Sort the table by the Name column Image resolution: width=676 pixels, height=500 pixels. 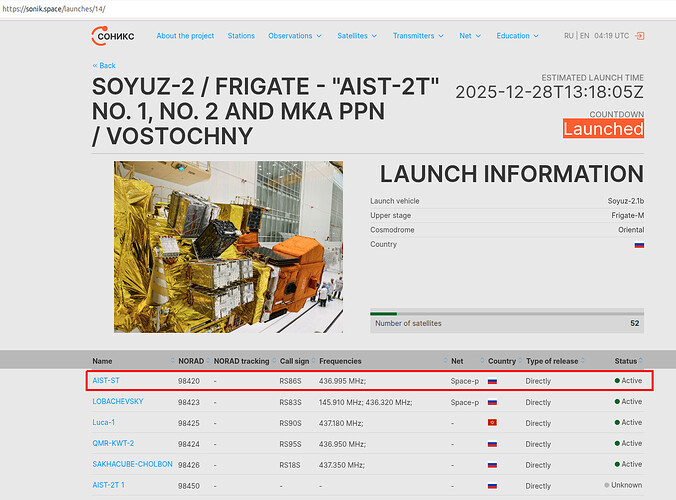click(x=102, y=361)
